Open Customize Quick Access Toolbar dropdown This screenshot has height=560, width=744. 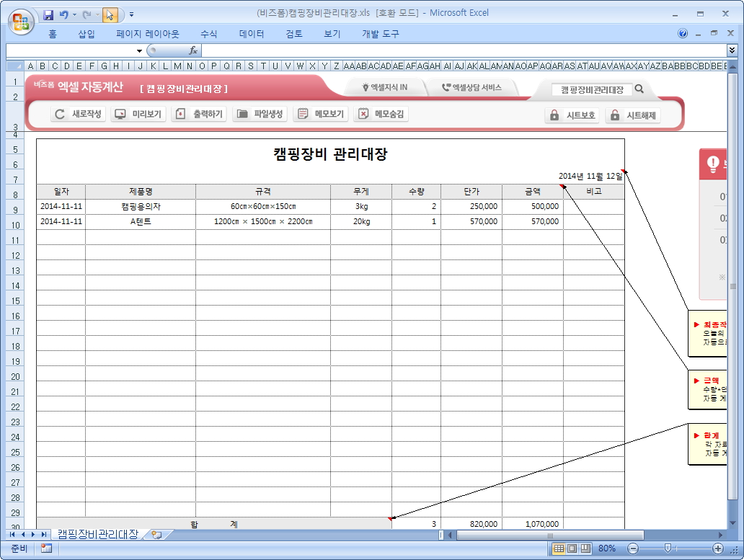click(x=131, y=14)
